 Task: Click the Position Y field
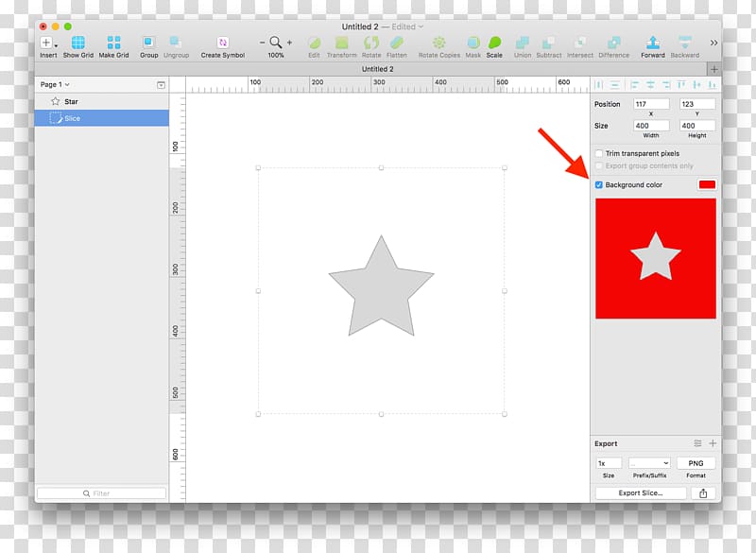click(x=697, y=104)
